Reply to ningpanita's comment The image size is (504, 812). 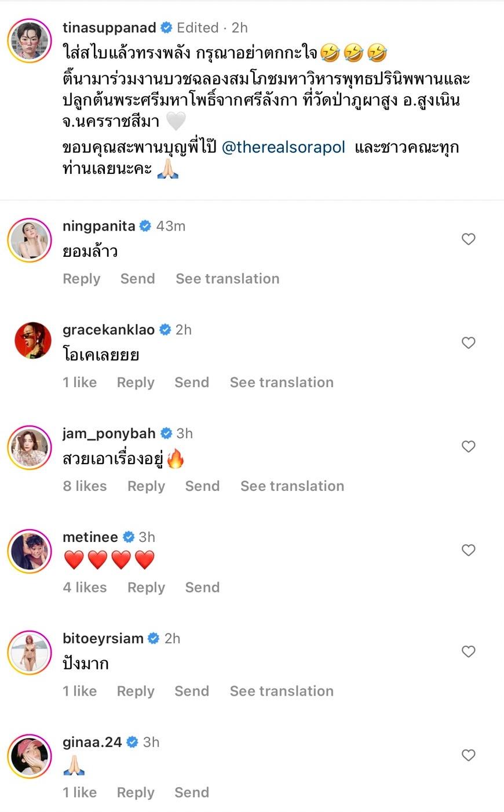tap(82, 279)
